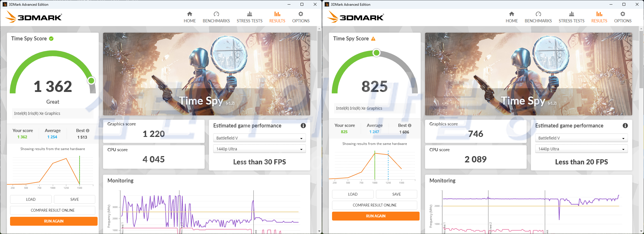The width and height of the screenshot is (644, 234).
Task: Open STRESS TESTS in left 3DMark window
Action: coord(249,17)
